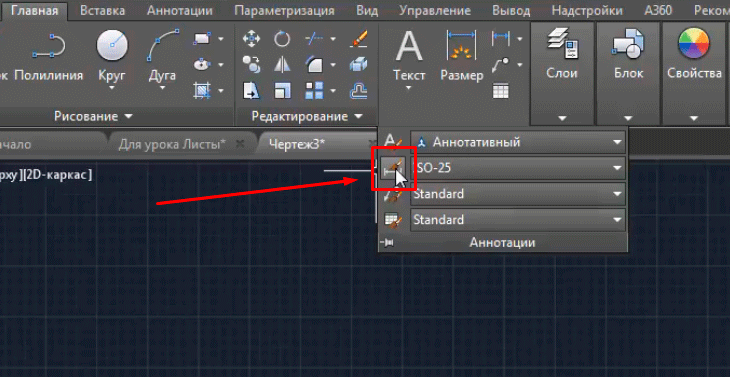Viewport: 730px width, 377px height.
Task: Activate the Trim tool
Action: click(314, 39)
